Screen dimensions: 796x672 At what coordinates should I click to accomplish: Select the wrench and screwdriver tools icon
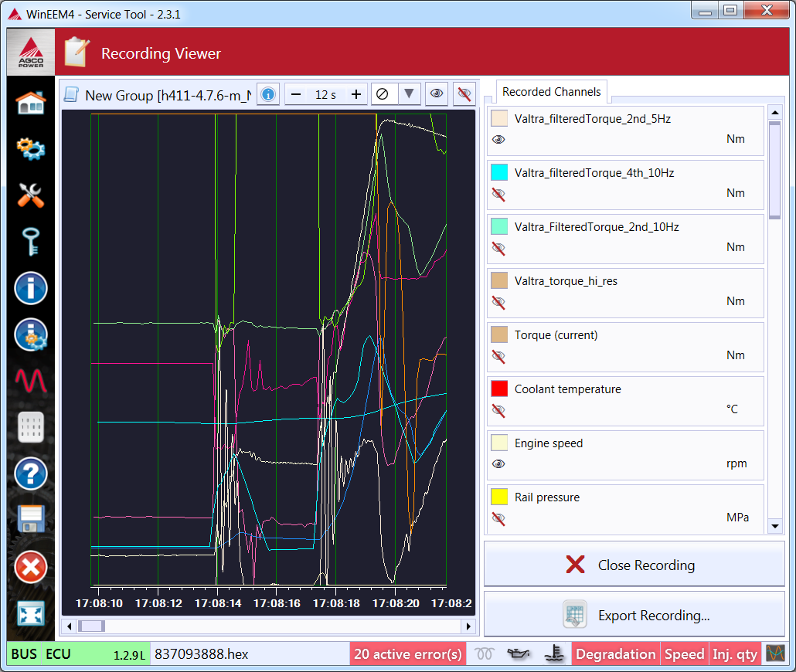[31, 195]
